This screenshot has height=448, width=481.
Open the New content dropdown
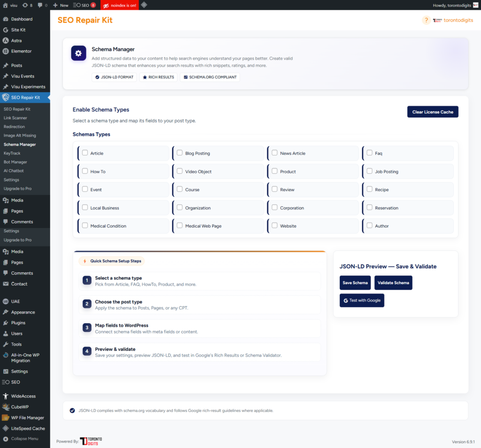point(61,5)
